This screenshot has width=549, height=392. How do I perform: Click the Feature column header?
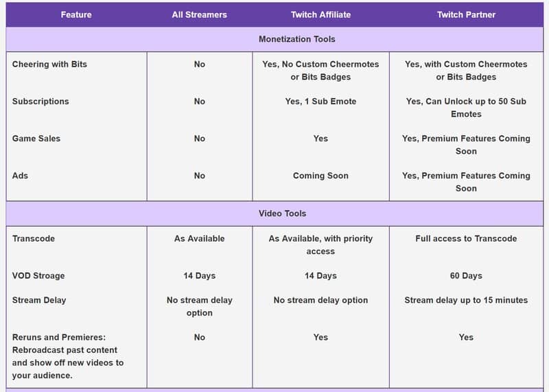coord(76,14)
